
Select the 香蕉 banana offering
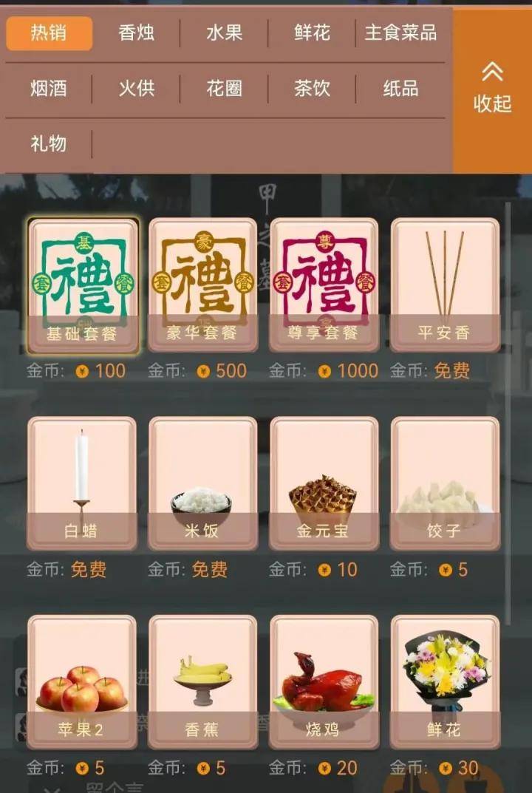[202, 681]
